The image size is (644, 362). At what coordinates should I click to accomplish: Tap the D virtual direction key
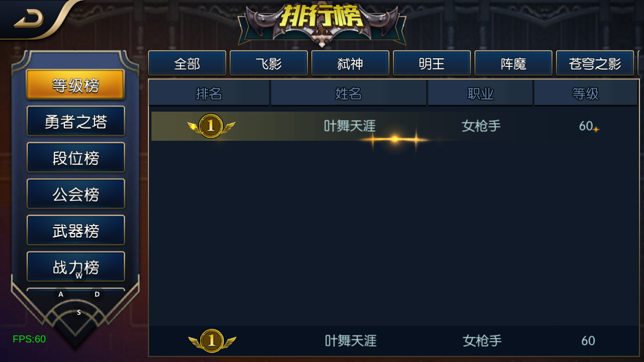coord(97,294)
